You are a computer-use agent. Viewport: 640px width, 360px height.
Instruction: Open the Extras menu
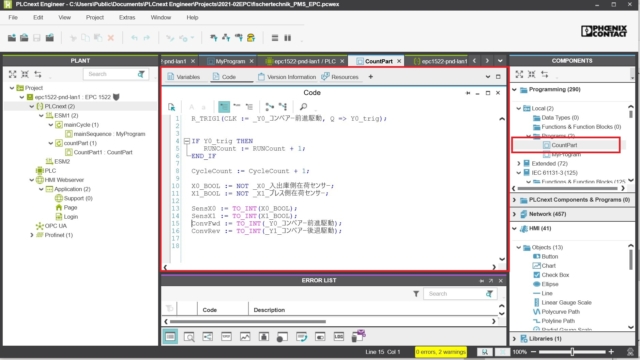(x=127, y=18)
